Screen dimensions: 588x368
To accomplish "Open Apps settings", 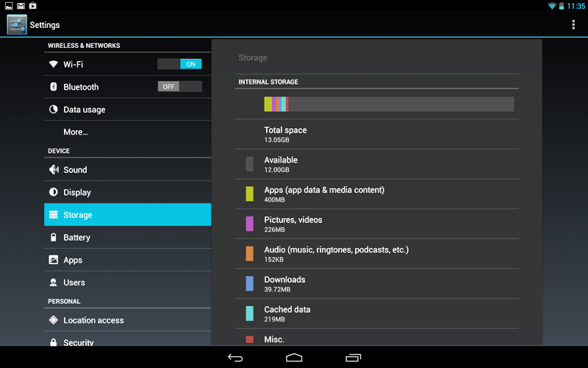I will [x=127, y=260].
